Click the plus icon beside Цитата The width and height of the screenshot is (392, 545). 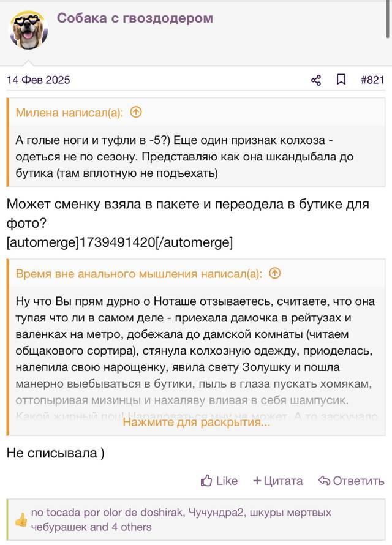click(257, 481)
